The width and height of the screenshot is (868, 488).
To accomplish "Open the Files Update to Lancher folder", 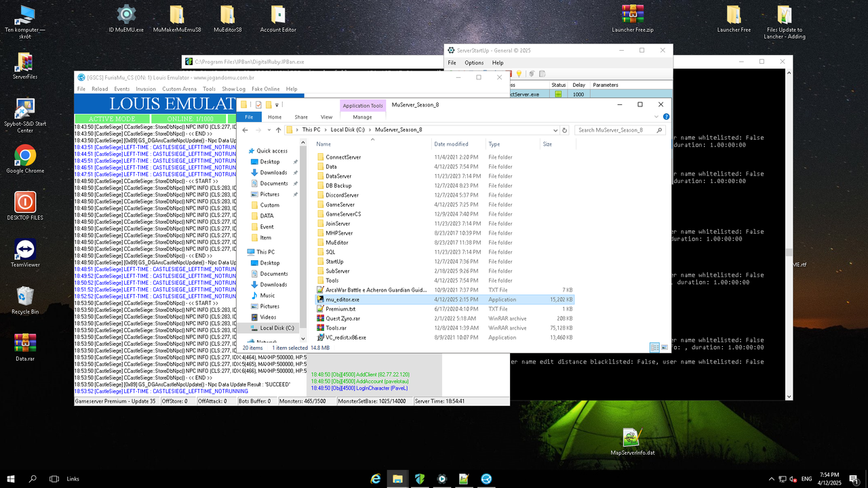I will point(785,22).
